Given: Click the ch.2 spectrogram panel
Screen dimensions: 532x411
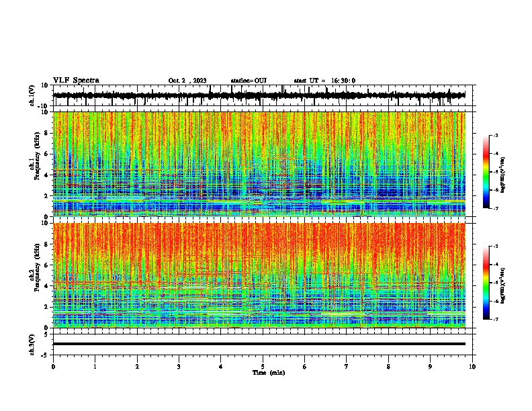Looking at the screenshot, I should (x=259, y=275).
